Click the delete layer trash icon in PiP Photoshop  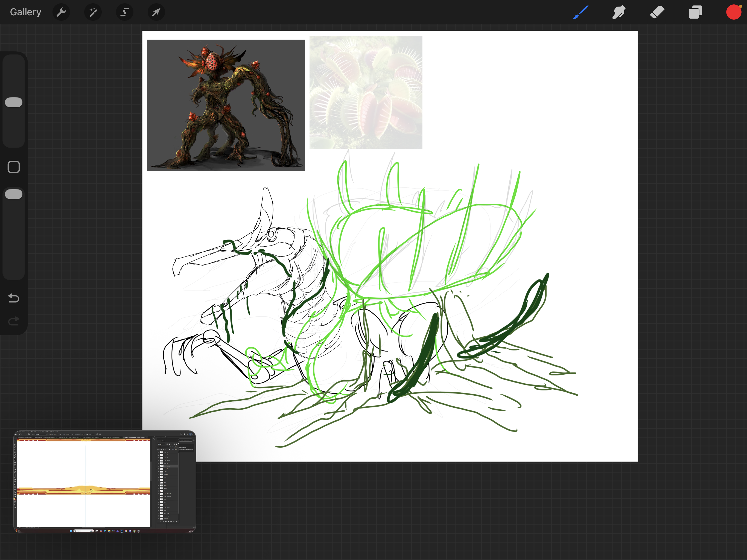point(176,521)
